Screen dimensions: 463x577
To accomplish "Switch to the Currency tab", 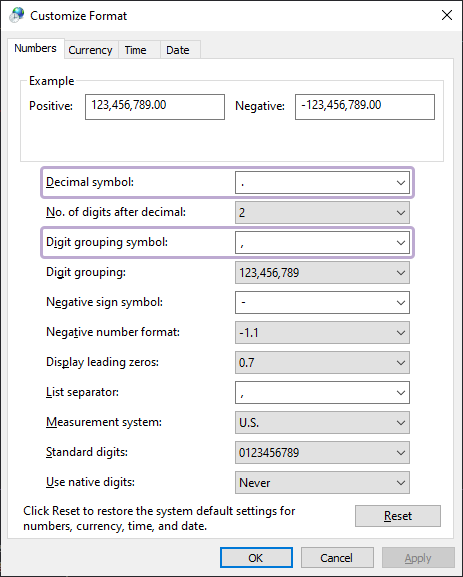I will click(x=91, y=50).
